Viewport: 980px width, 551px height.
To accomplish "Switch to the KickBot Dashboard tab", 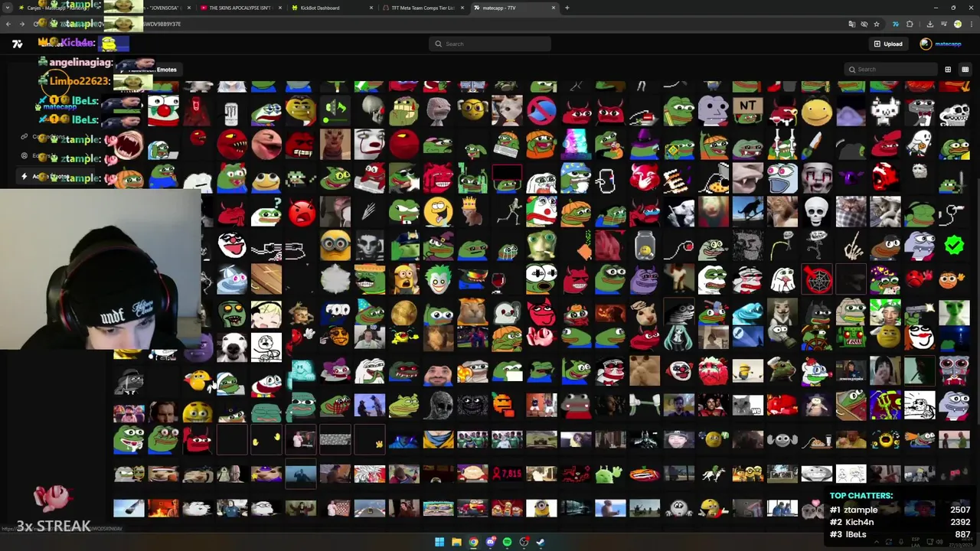I will (332, 8).
